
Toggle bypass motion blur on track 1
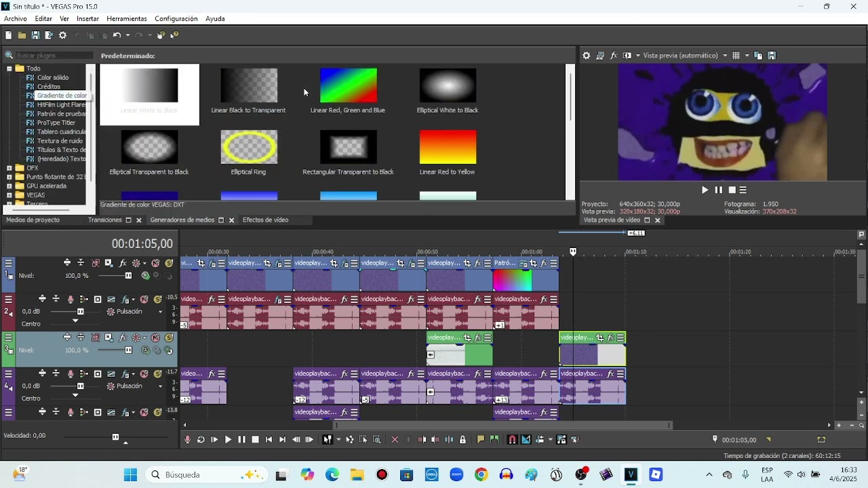click(x=95, y=263)
